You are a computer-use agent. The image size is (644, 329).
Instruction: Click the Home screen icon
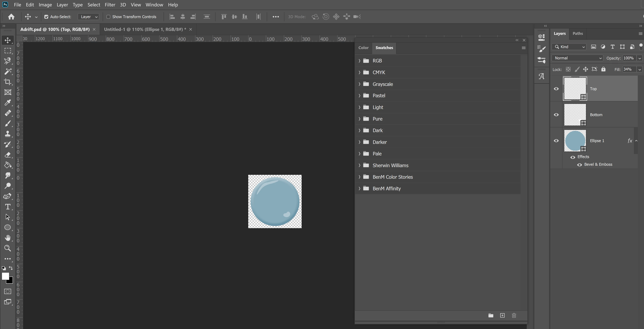tap(11, 17)
